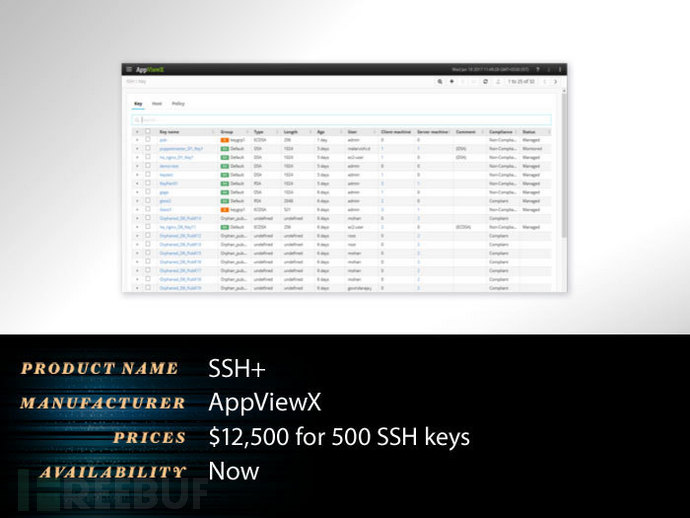Click the green Default badge in malarvizhi.d row
This screenshot has width=690, height=518.
(224, 149)
